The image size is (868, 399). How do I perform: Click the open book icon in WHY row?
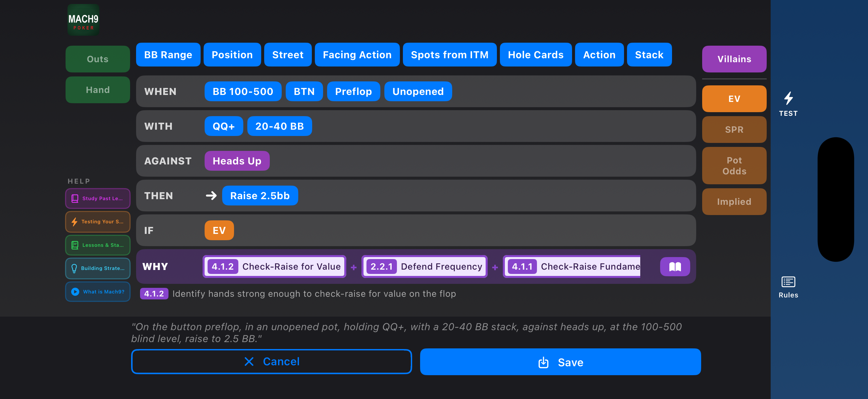pos(675,267)
